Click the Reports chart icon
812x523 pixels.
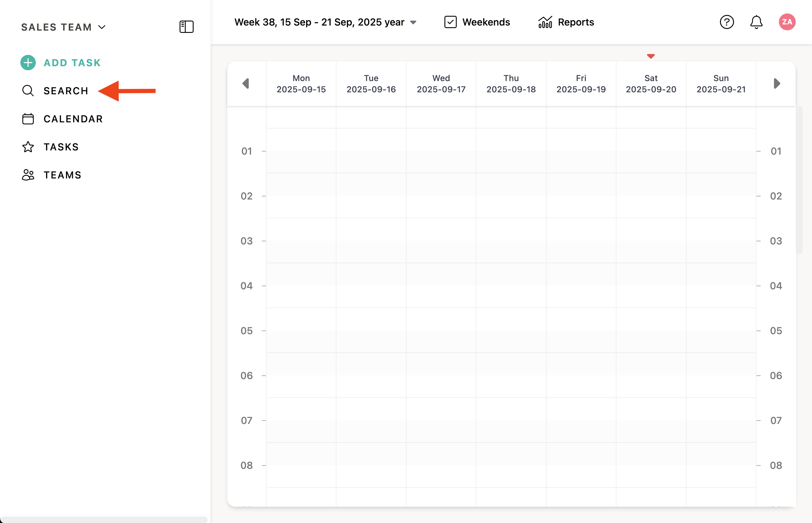[x=545, y=22]
